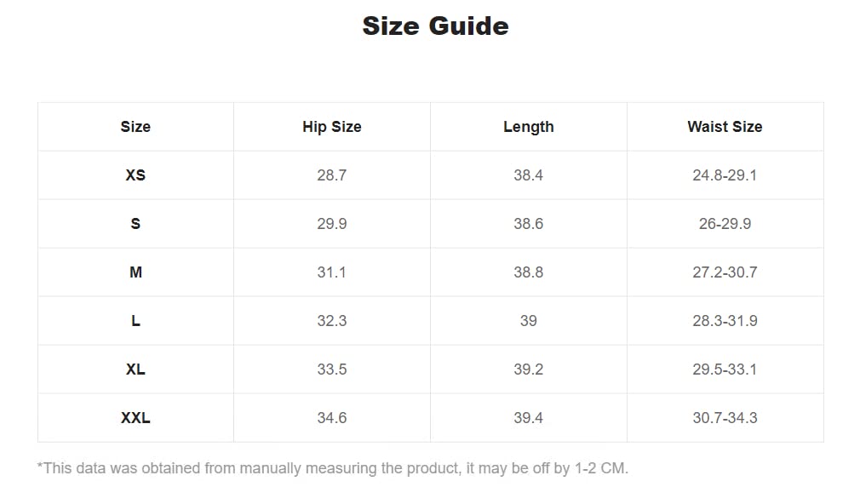Select the Size column header
Image resolution: width=860 pixels, height=504 pixels.
click(135, 127)
